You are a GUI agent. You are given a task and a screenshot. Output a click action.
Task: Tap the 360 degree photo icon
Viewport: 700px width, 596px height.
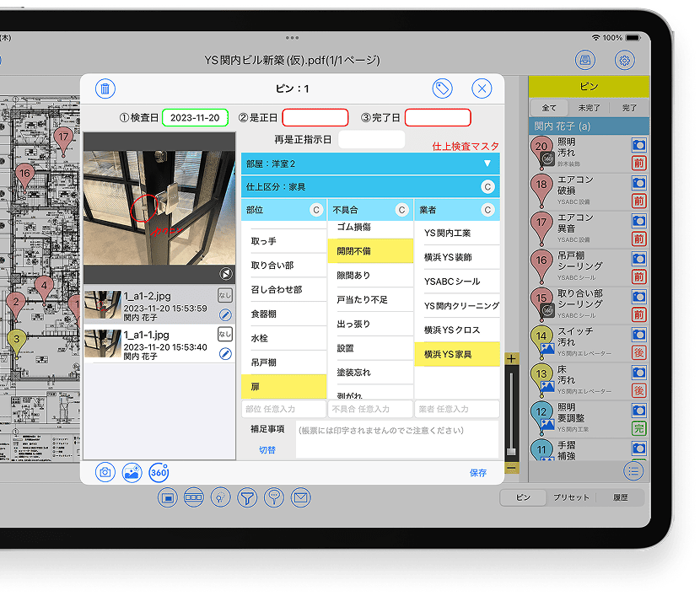[x=159, y=472]
